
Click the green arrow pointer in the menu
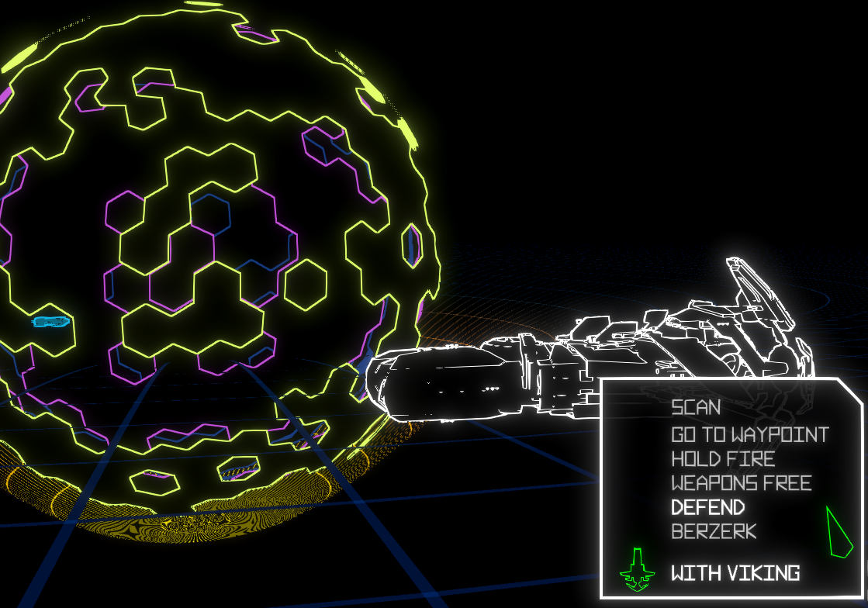point(839,532)
